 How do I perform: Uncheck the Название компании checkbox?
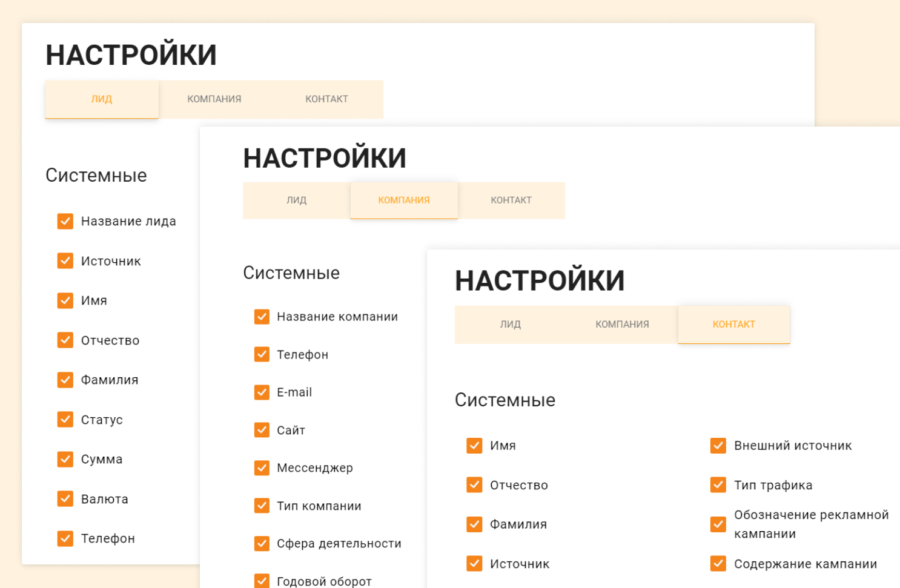point(262,317)
